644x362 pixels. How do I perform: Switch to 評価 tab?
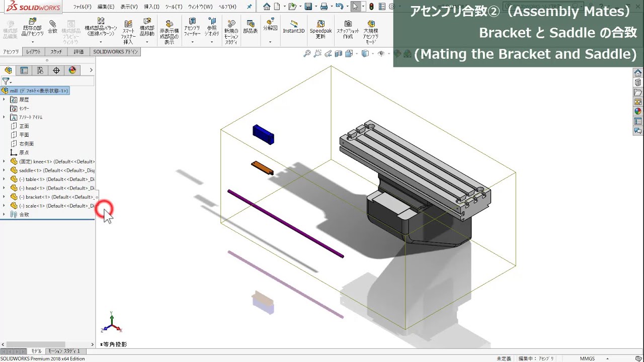point(78,52)
